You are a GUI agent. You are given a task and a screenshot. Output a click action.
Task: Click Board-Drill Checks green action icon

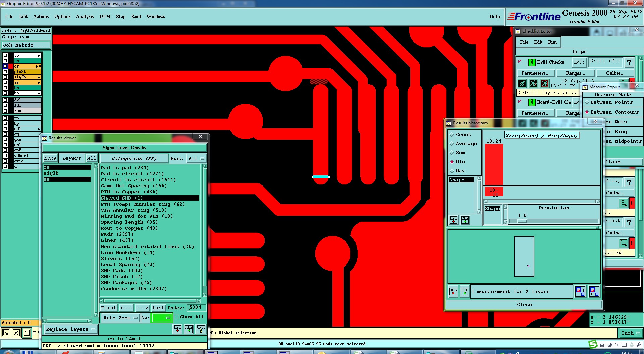532,102
